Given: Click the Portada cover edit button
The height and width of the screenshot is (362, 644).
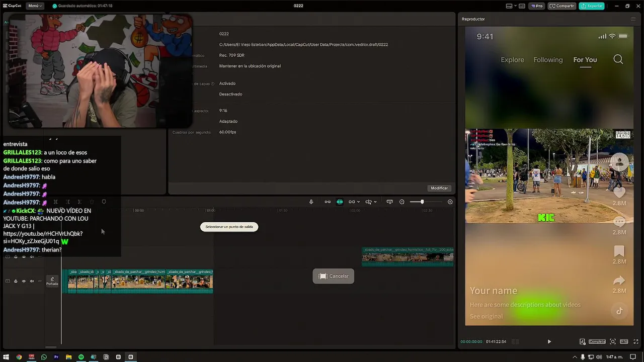Looking at the screenshot, I should pyautogui.click(x=52, y=281).
